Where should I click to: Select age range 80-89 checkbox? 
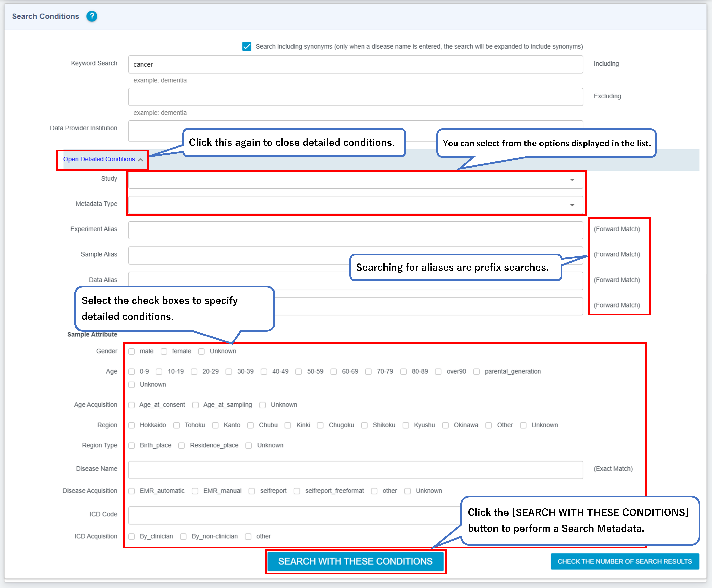click(x=404, y=372)
